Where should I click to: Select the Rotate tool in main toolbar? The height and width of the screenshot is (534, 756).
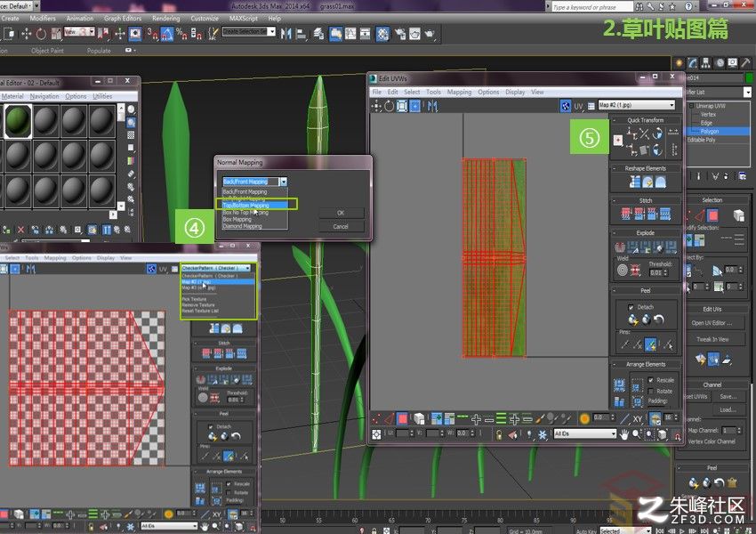41,33
